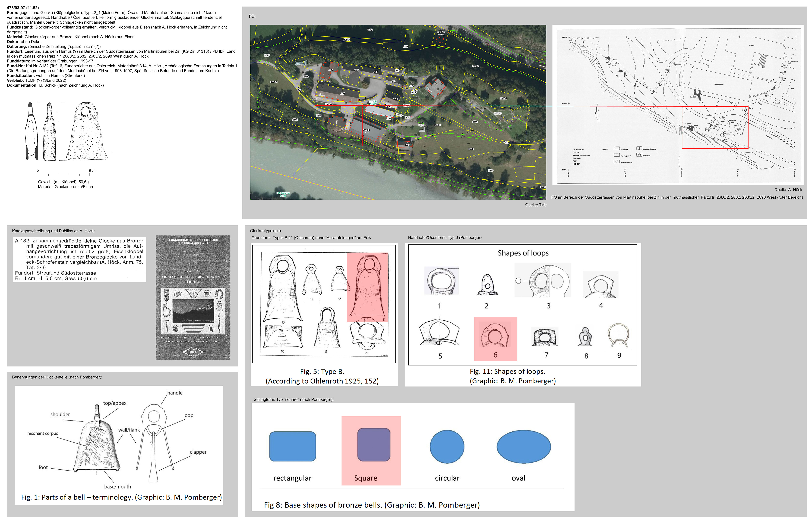Select the blue rectangular base shape
This screenshot has width=812, height=521.
point(293,447)
